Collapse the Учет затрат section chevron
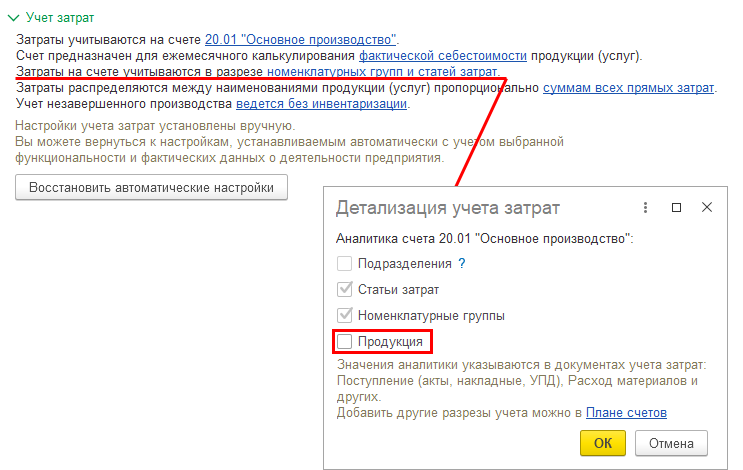Viewport: 743px width, 470px height. click(13, 18)
